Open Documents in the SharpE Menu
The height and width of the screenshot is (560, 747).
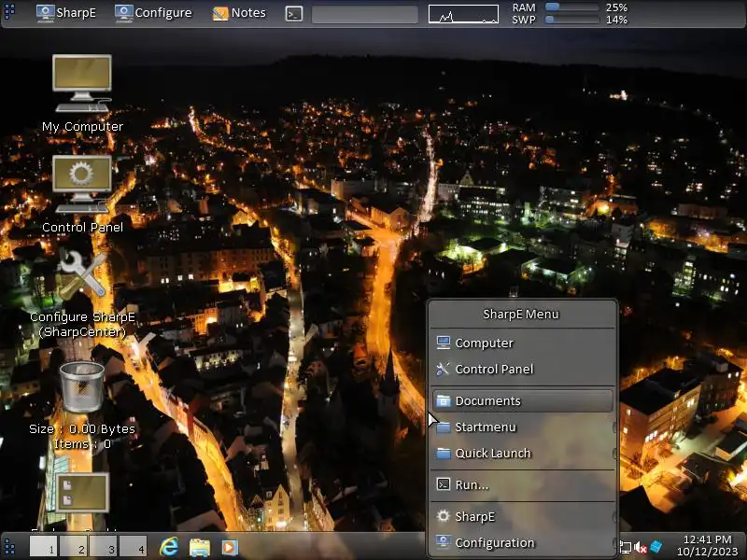tap(522, 401)
